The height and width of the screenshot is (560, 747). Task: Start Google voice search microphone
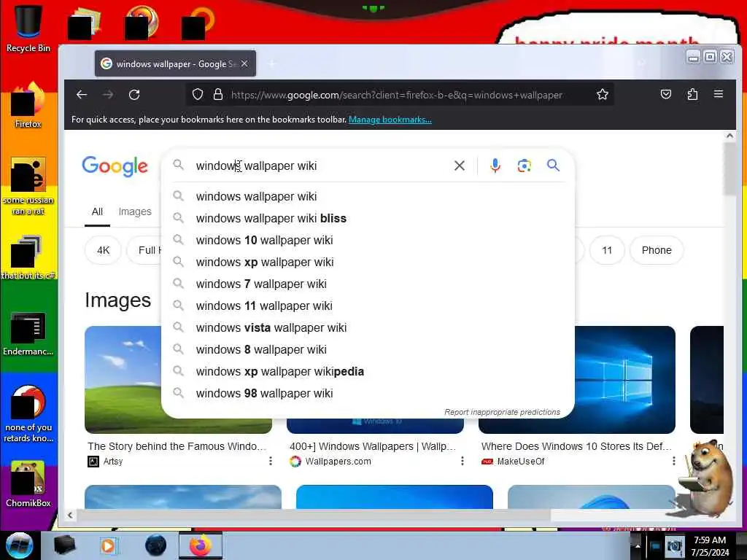[495, 166]
